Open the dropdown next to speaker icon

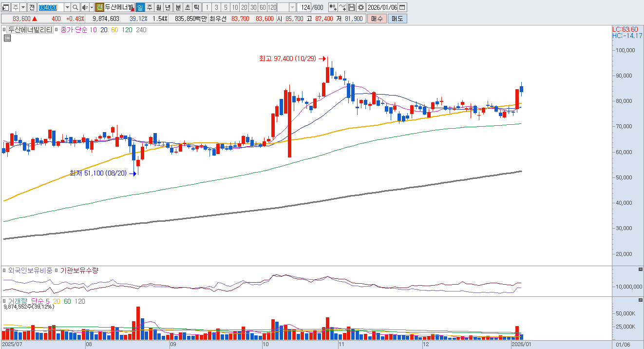[x=91, y=7]
